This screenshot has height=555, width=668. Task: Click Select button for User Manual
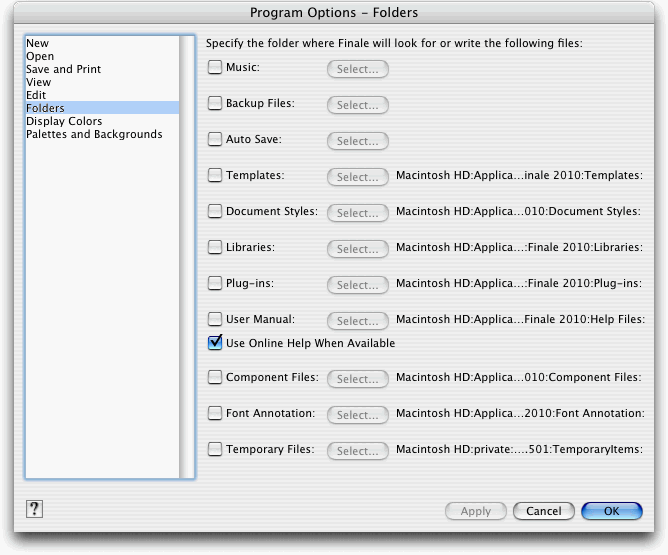(357, 321)
